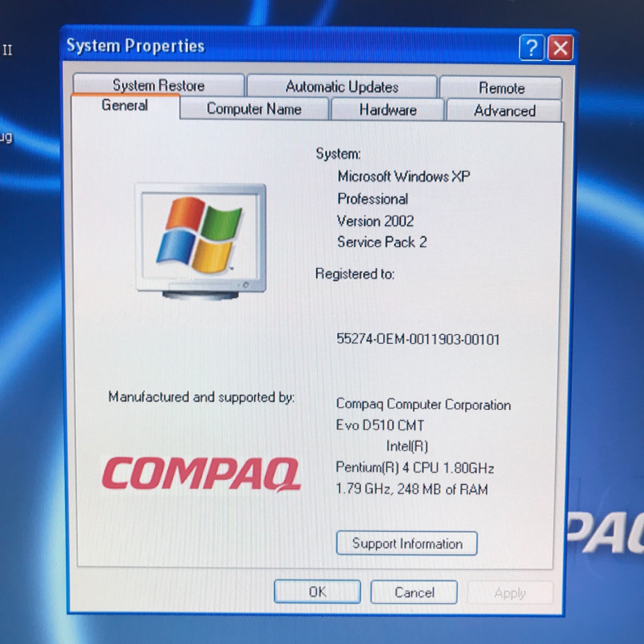Click the red Compaq logo
The width and height of the screenshot is (644, 644).
(x=201, y=474)
